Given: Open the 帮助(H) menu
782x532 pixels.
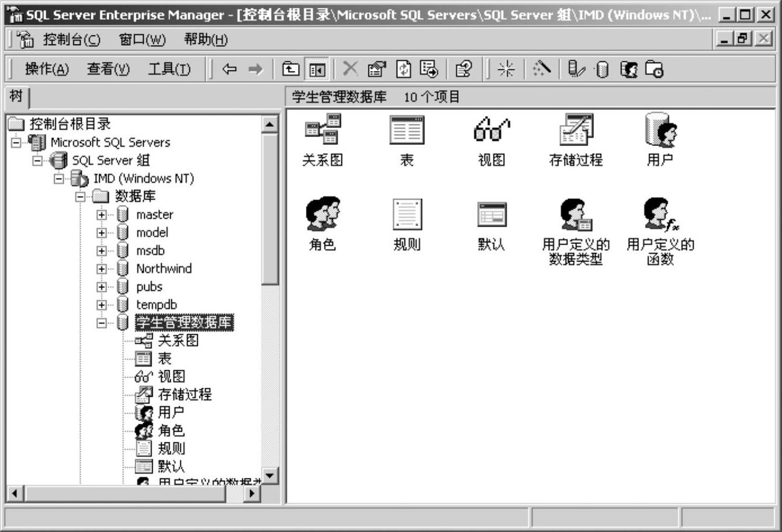Looking at the screenshot, I should (206, 40).
